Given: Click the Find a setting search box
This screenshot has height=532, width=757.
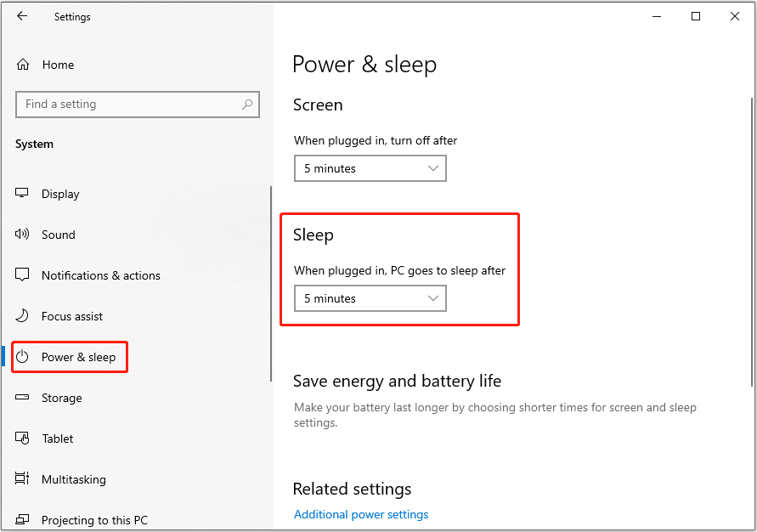Looking at the screenshot, I should click(x=138, y=105).
